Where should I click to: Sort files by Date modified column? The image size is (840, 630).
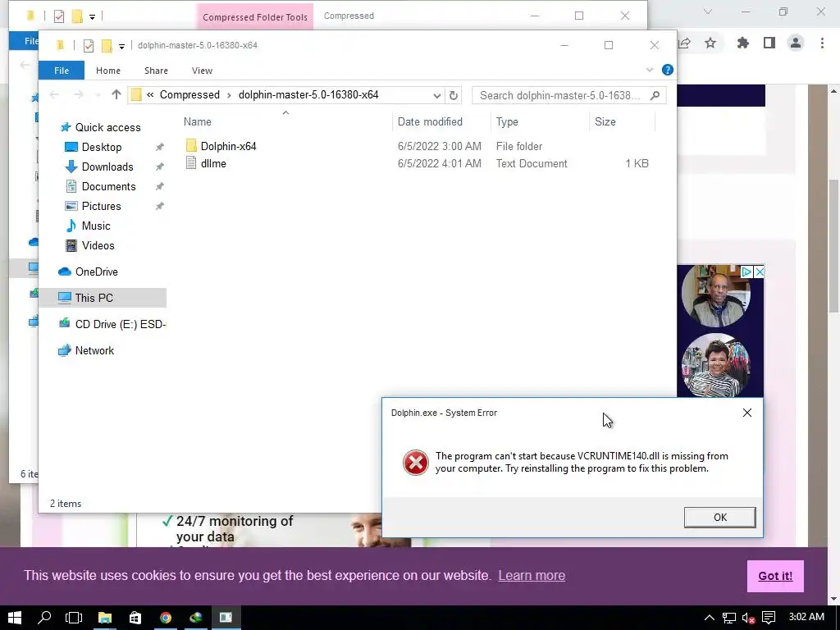[430, 121]
